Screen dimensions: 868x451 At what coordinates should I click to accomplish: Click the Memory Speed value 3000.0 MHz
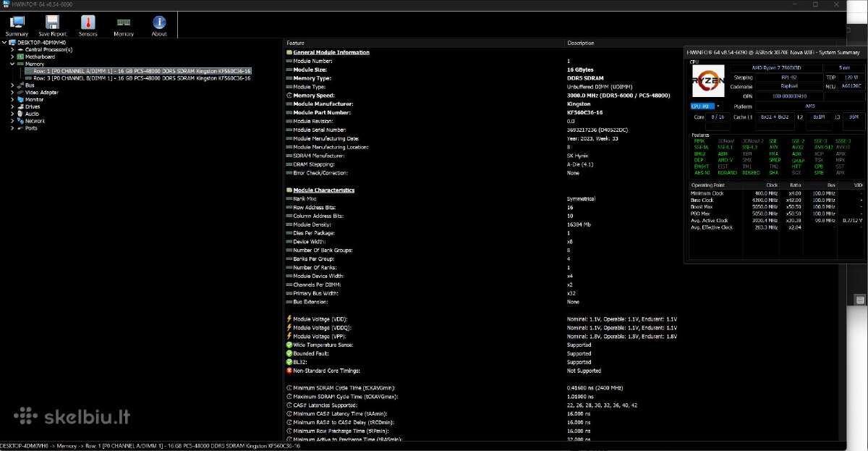(618, 96)
